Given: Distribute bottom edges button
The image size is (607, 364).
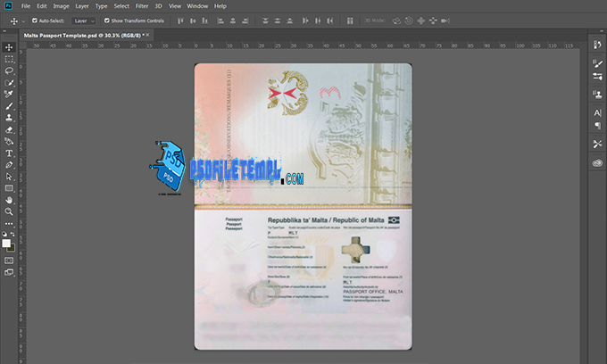Looking at the screenshot, I should click(289, 21).
